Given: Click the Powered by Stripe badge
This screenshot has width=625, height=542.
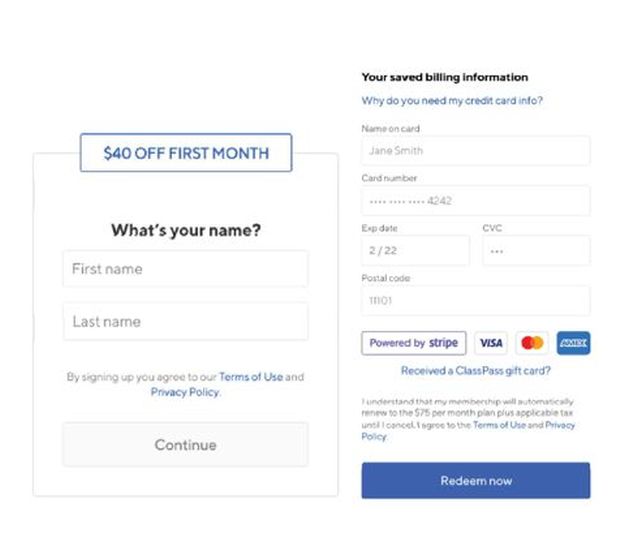Looking at the screenshot, I should pos(413,343).
